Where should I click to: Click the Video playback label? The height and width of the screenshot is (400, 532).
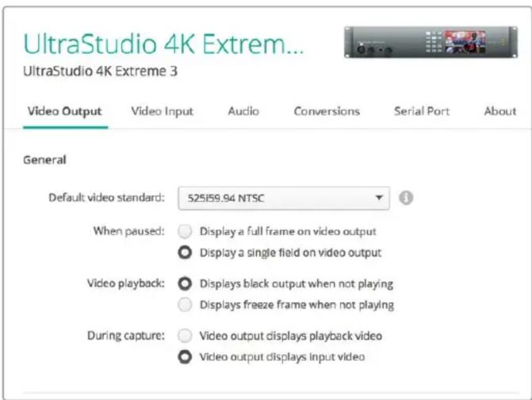[126, 283]
